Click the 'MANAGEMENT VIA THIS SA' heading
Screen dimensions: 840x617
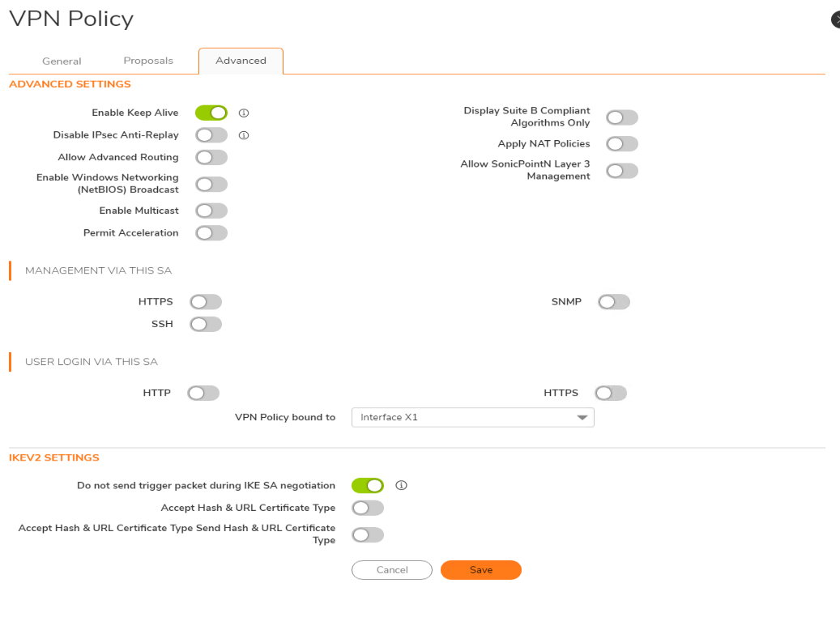99,270
